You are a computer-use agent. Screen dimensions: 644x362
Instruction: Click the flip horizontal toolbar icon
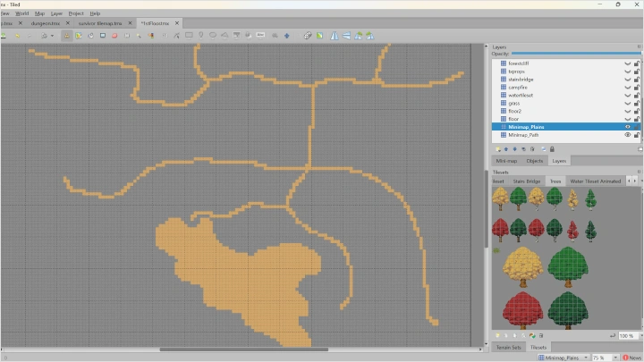pyautogui.click(x=335, y=36)
